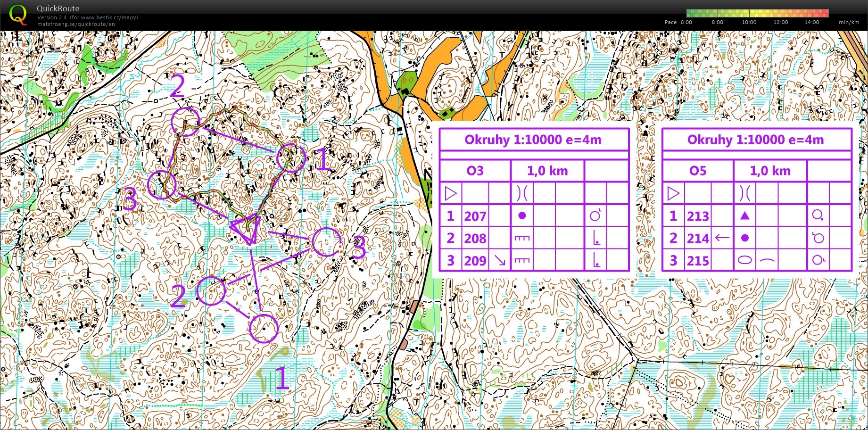Click the pace color gradient scale
The width and height of the screenshot is (868, 430).
(757, 13)
